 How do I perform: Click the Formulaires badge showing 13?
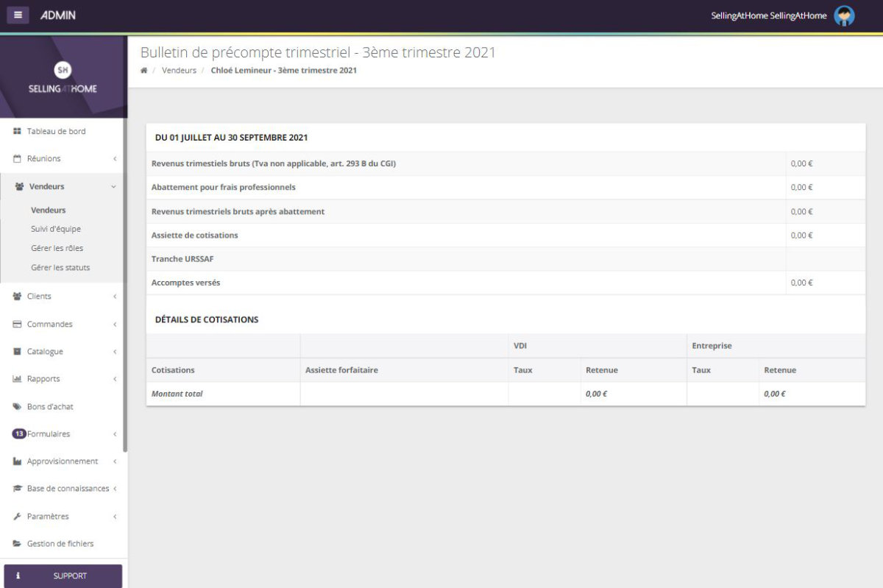19,434
